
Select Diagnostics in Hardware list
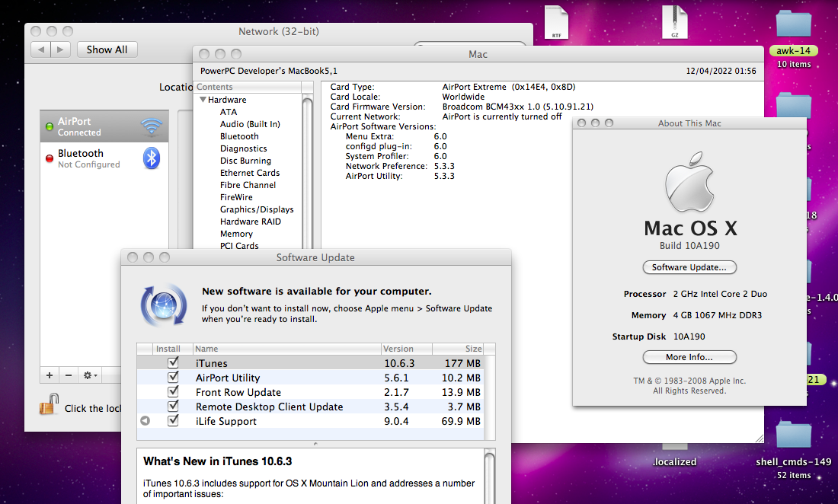(x=243, y=148)
